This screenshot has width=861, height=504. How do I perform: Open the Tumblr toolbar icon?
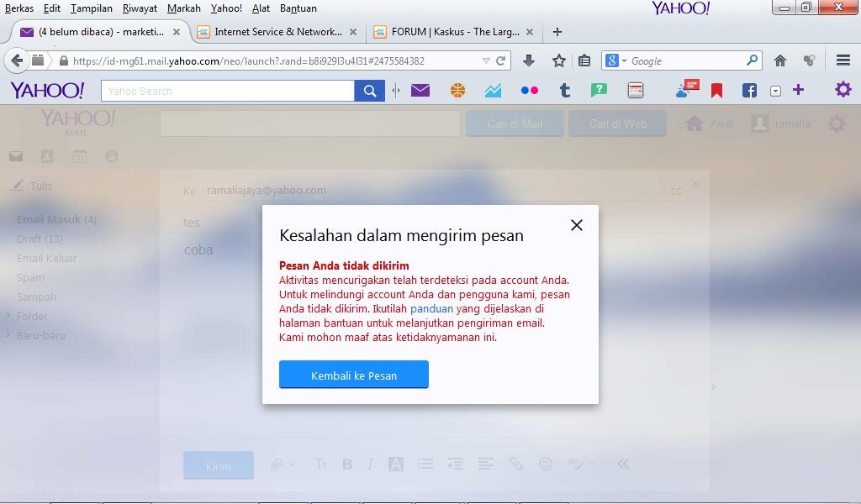[x=564, y=91]
